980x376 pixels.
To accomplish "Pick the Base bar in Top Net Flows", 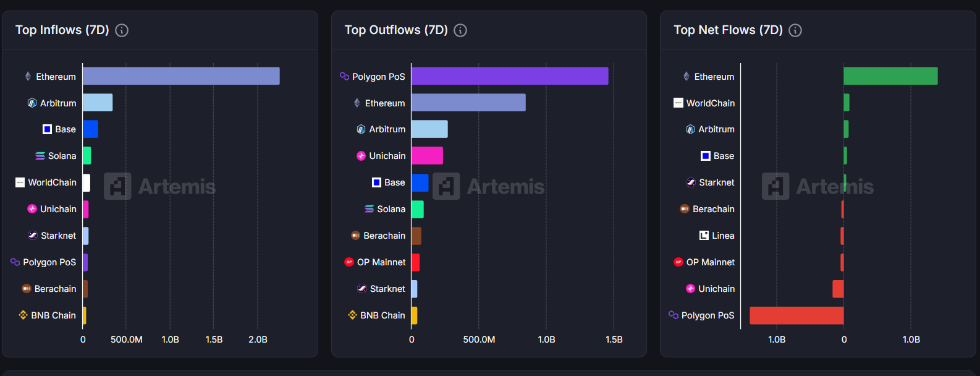I will coord(845,156).
